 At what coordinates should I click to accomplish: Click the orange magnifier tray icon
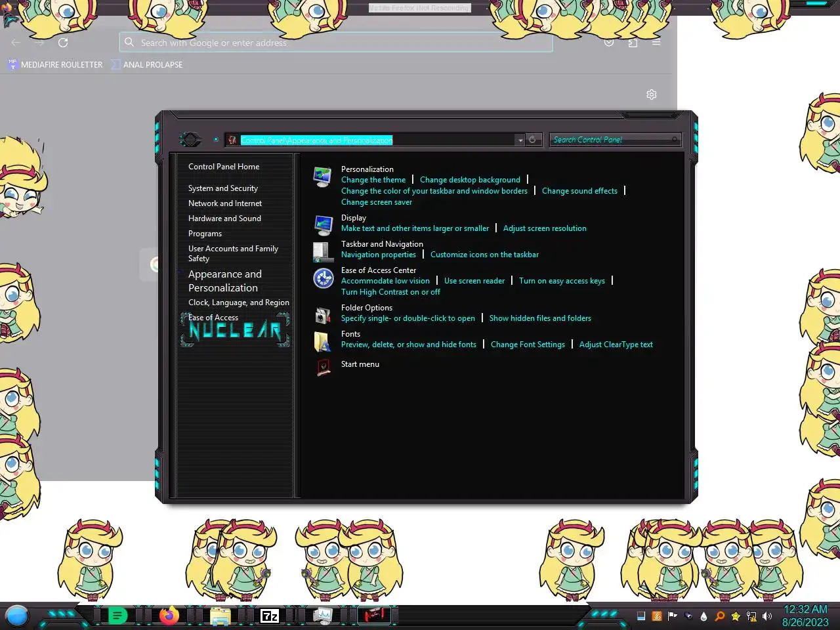[x=720, y=616]
